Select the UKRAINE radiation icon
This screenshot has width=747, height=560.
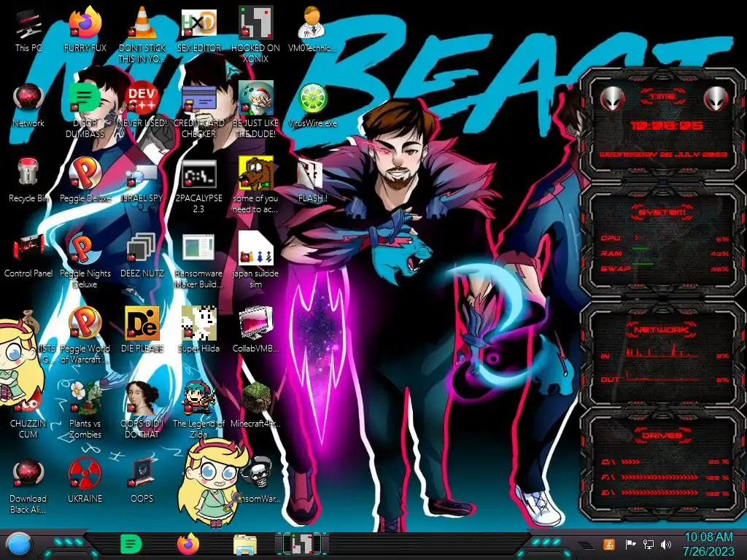click(85, 481)
